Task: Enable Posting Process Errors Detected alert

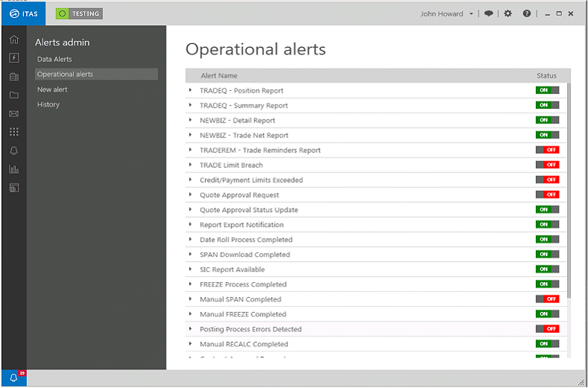Action: point(547,329)
